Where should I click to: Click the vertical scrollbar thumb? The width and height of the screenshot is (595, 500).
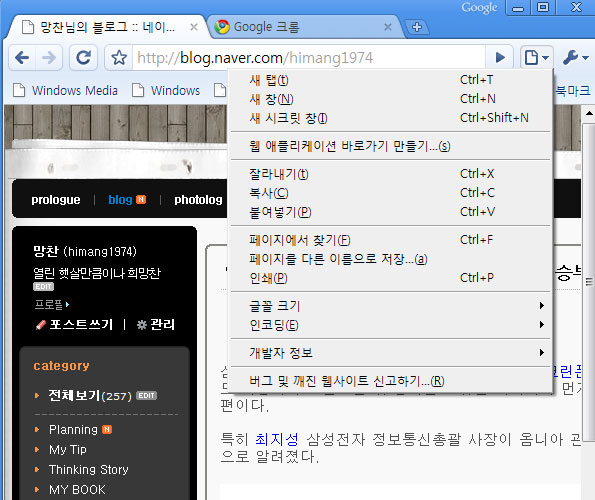coord(589,281)
